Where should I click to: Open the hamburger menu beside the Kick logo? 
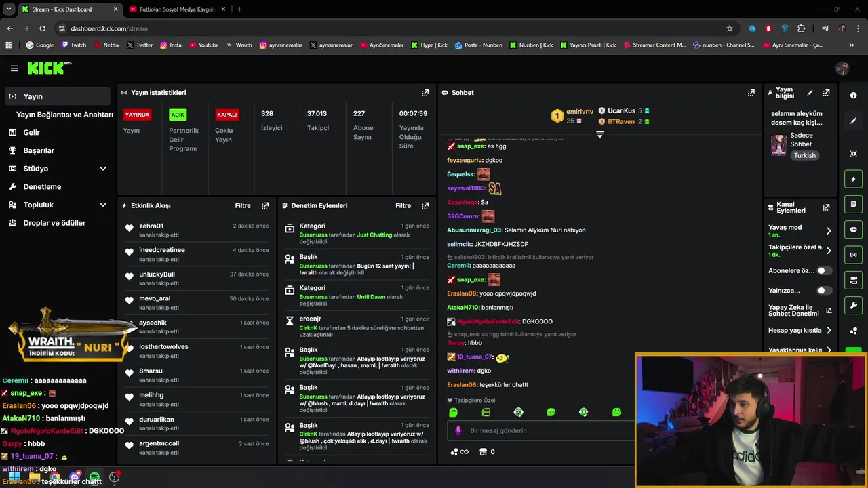(14, 68)
